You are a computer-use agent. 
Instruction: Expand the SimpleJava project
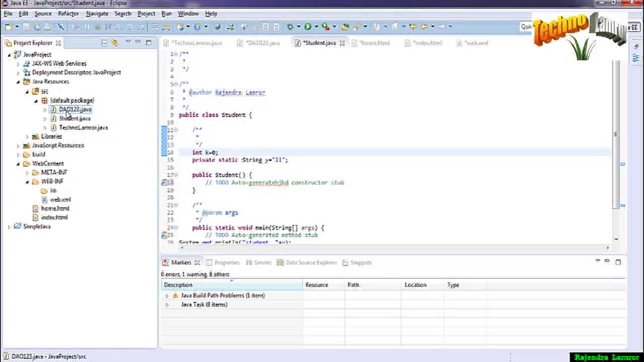point(10,227)
